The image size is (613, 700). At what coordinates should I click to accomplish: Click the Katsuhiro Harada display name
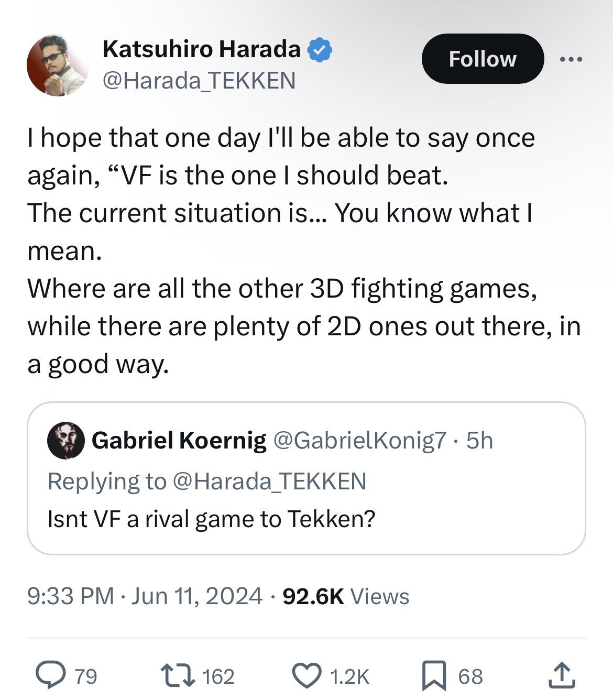(202, 49)
